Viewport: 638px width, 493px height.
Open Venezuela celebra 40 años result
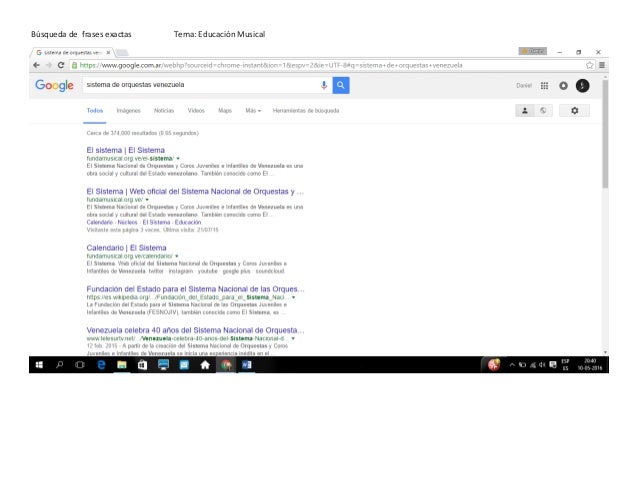[x=195, y=330]
